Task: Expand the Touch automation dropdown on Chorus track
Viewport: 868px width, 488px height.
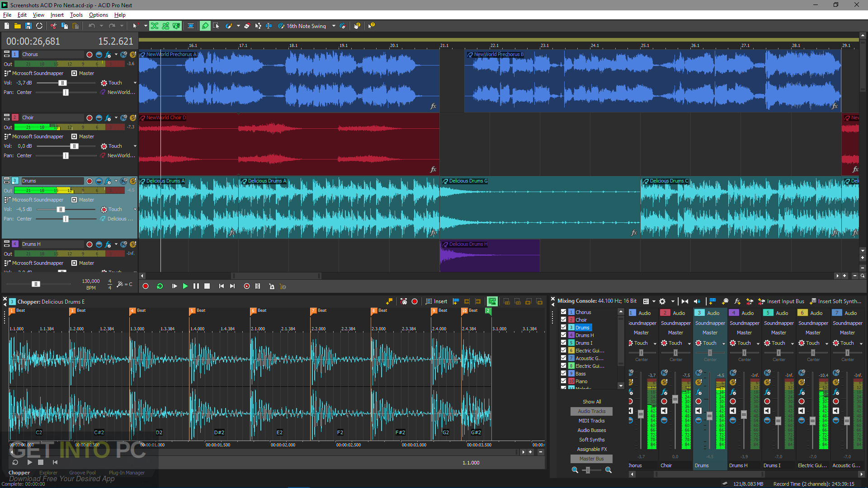Action: coord(135,83)
